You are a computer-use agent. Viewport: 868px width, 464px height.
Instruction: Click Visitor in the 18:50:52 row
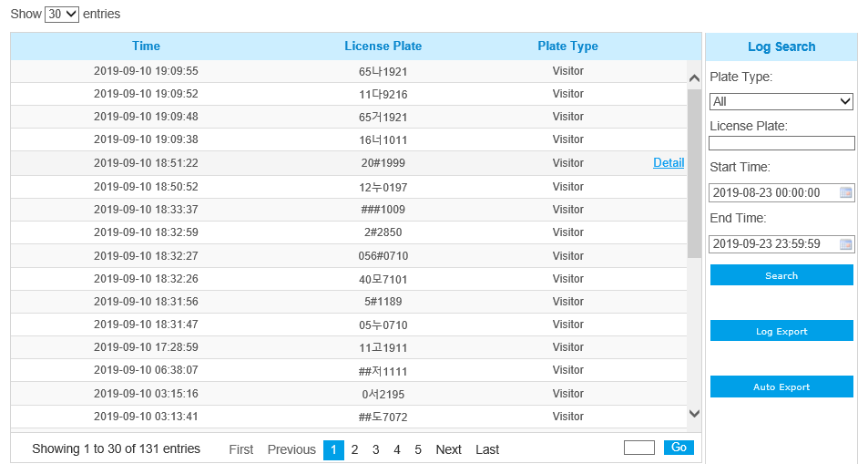pyautogui.click(x=568, y=187)
